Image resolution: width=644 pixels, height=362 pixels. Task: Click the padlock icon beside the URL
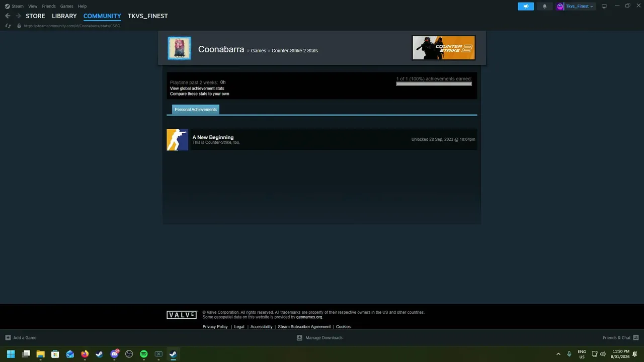[x=19, y=26]
